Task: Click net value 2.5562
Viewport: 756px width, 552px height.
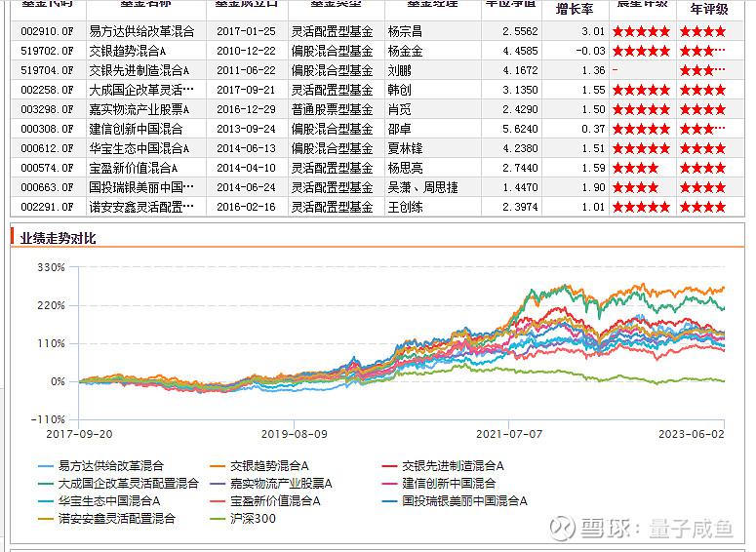Action: [x=520, y=32]
